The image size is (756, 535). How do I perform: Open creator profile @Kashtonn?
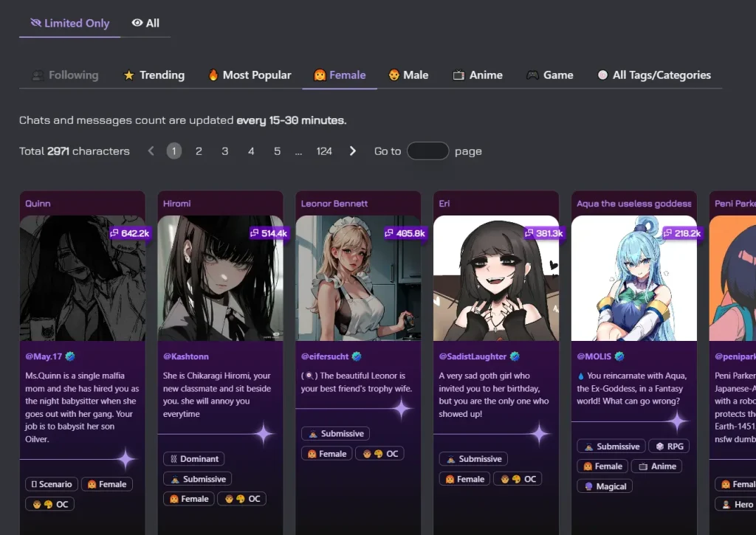pyautogui.click(x=185, y=356)
